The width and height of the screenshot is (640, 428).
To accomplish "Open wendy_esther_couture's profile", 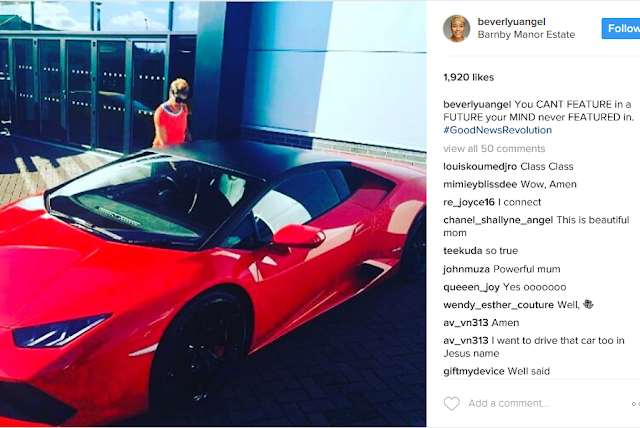I will (x=498, y=305).
